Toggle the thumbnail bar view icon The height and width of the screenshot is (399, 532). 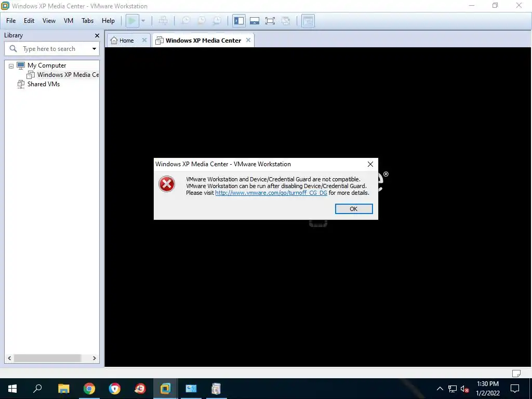(255, 21)
